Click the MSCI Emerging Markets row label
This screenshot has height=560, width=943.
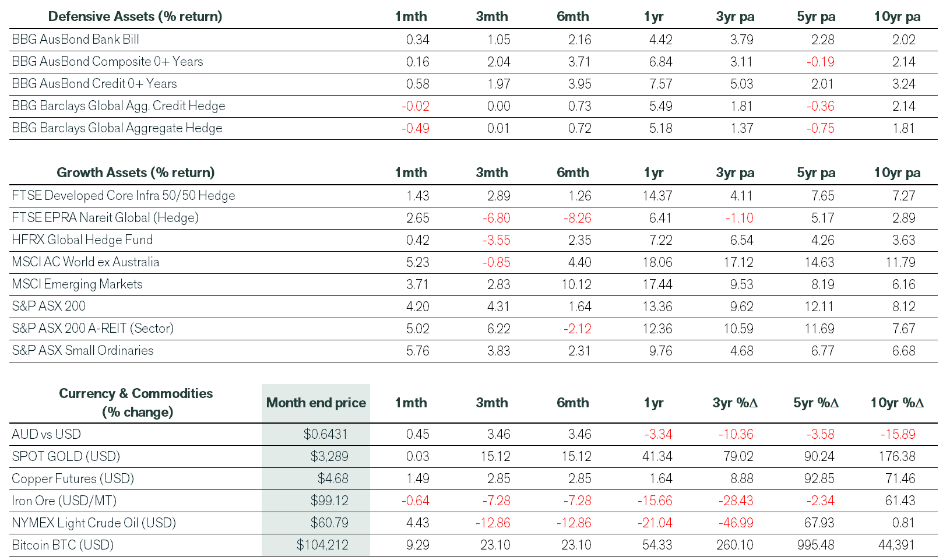77,284
